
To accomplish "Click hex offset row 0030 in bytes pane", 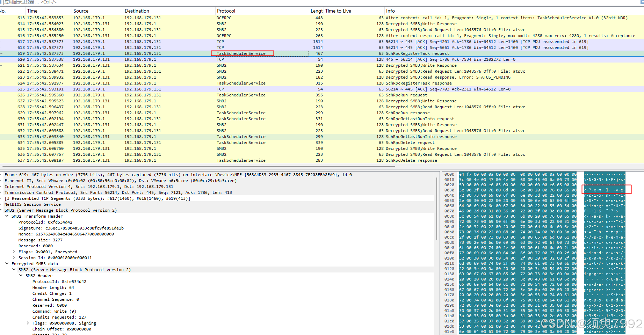I will coord(449,190).
